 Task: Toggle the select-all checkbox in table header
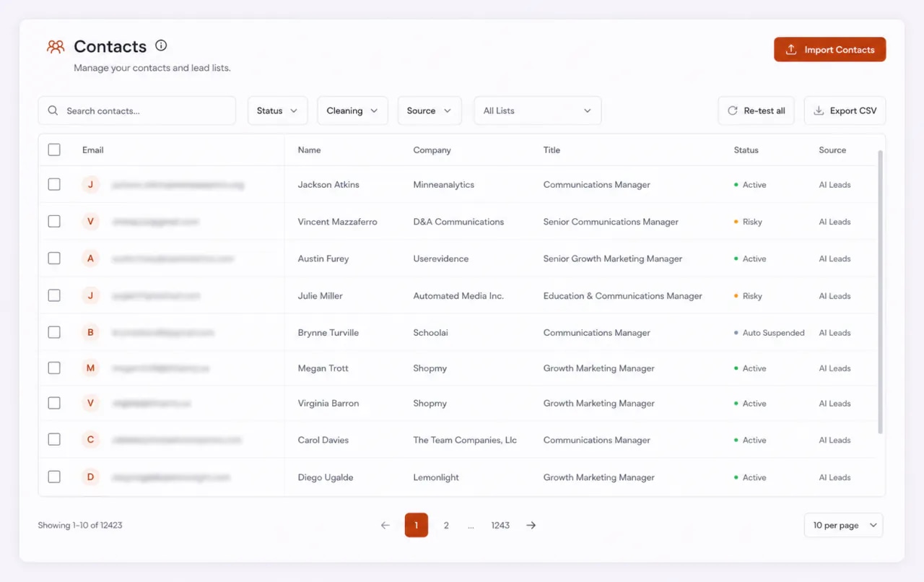coord(54,149)
